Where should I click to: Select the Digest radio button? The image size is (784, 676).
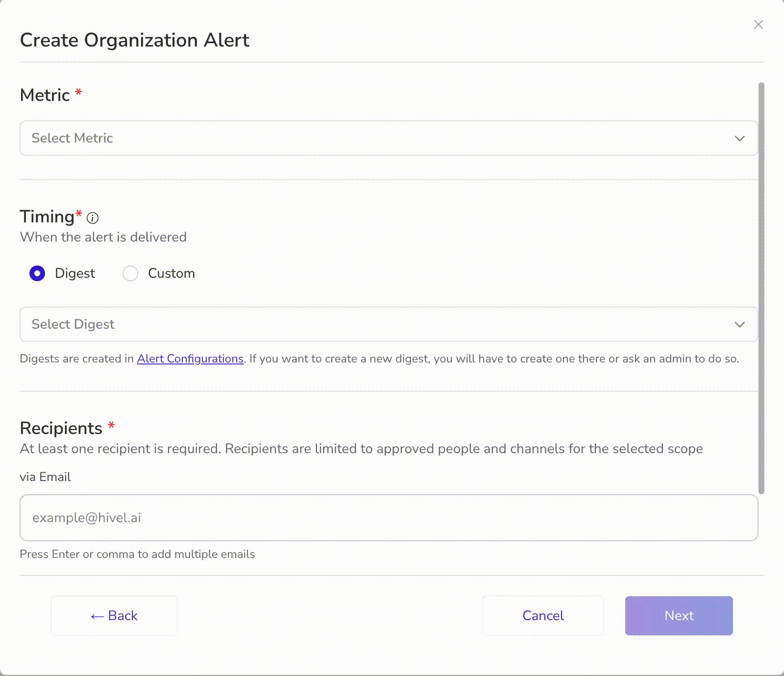pos(37,273)
